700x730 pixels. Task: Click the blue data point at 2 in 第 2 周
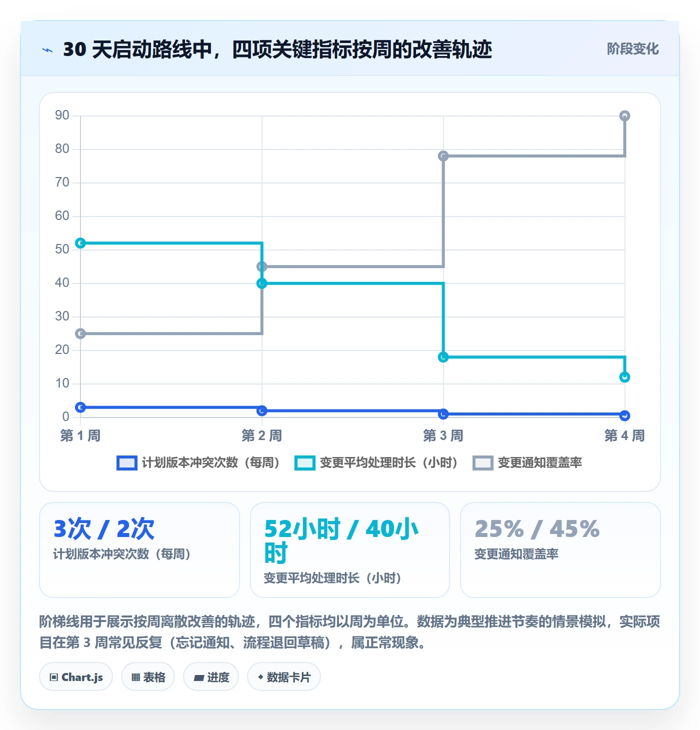tap(262, 410)
